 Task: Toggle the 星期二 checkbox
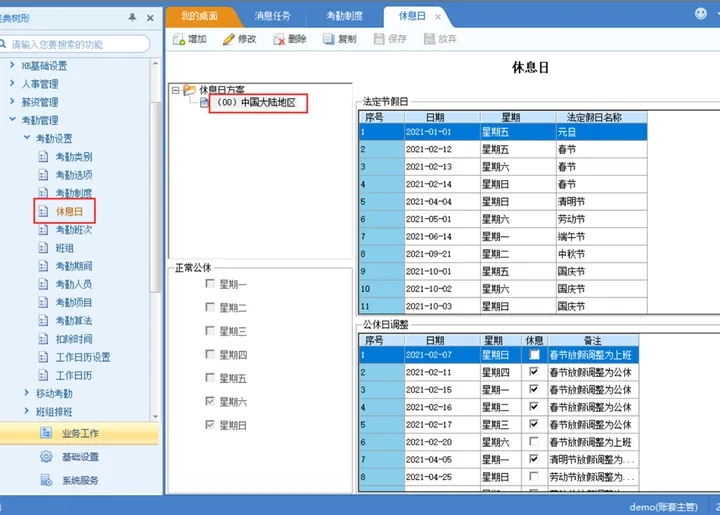click(210, 307)
